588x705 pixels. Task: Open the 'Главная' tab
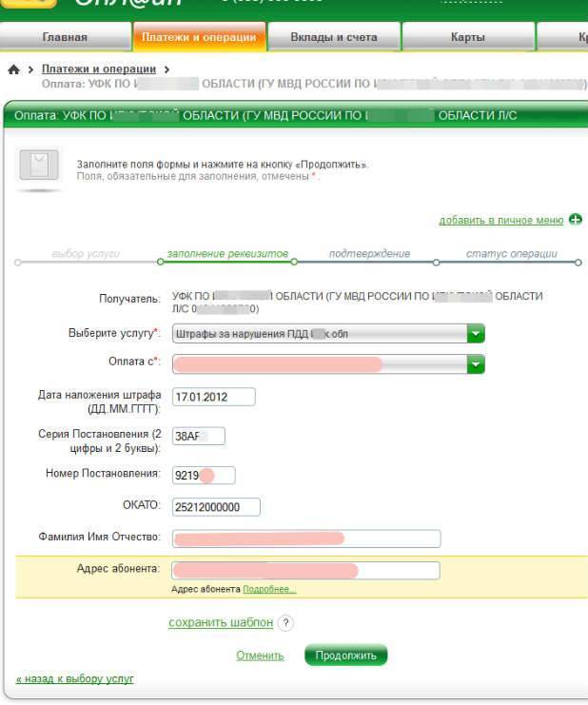click(x=65, y=38)
